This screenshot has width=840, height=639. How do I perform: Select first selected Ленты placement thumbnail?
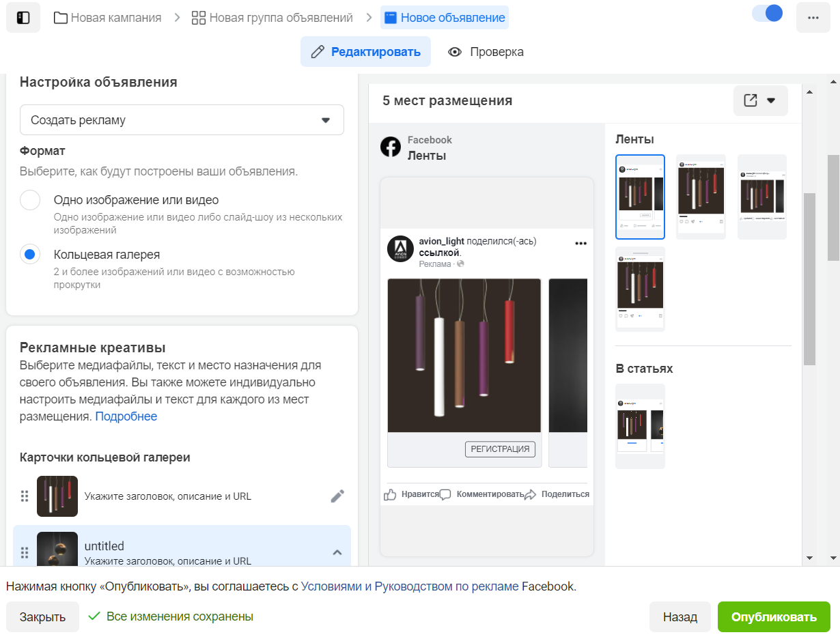pos(640,197)
